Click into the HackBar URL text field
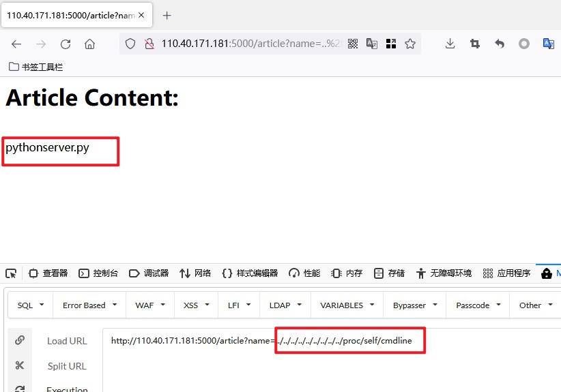Screen dimensions: 561x392 tap(332, 360)
